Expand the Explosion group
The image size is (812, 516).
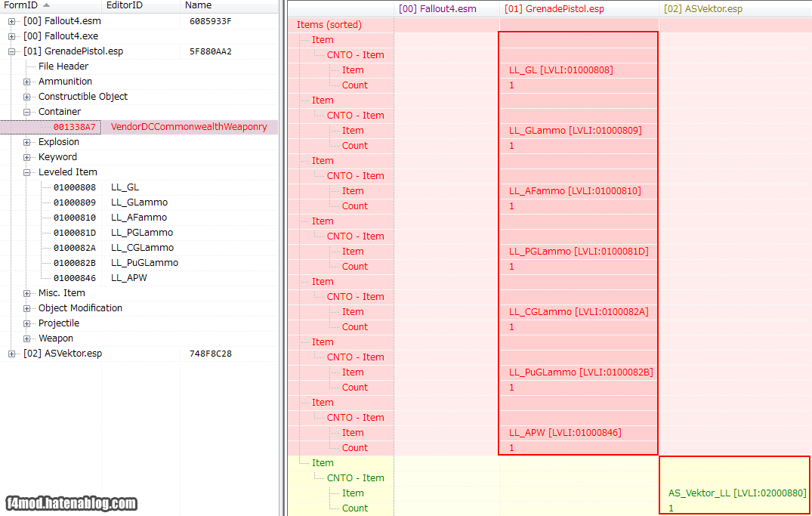coord(26,142)
